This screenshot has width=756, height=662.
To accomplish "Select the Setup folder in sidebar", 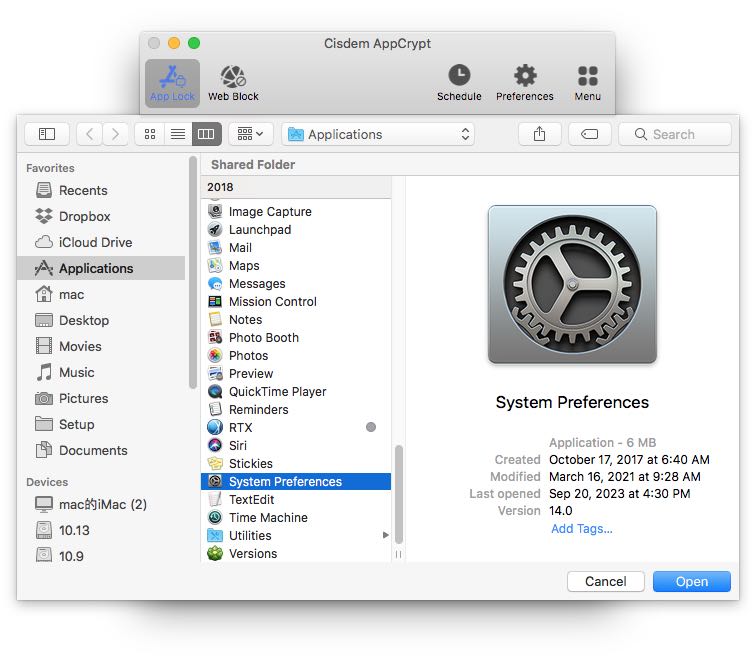I will [101, 424].
